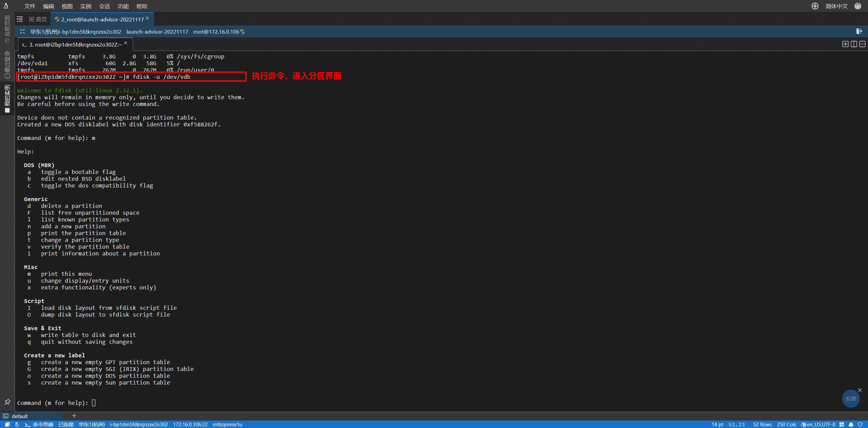Open the 简体中文 language selector
Viewport: 868px width, 428px height.
pyautogui.click(x=837, y=6)
